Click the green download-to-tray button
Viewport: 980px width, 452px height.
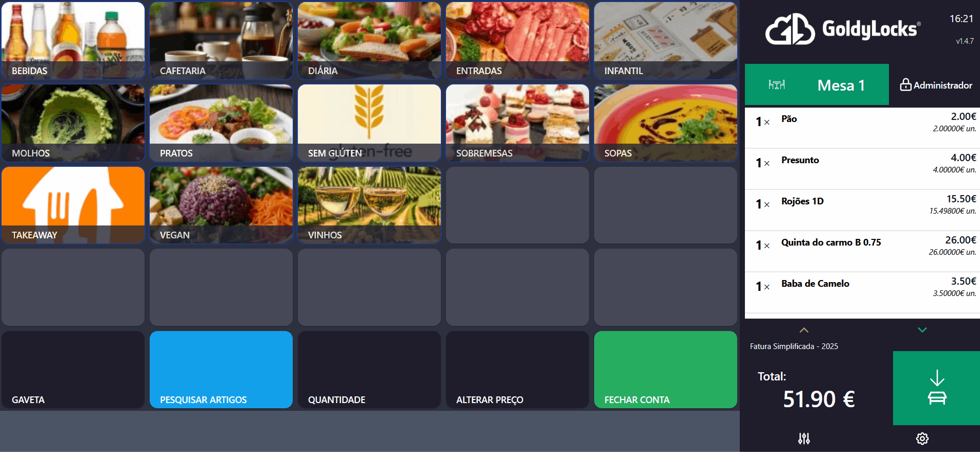(936, 388)
